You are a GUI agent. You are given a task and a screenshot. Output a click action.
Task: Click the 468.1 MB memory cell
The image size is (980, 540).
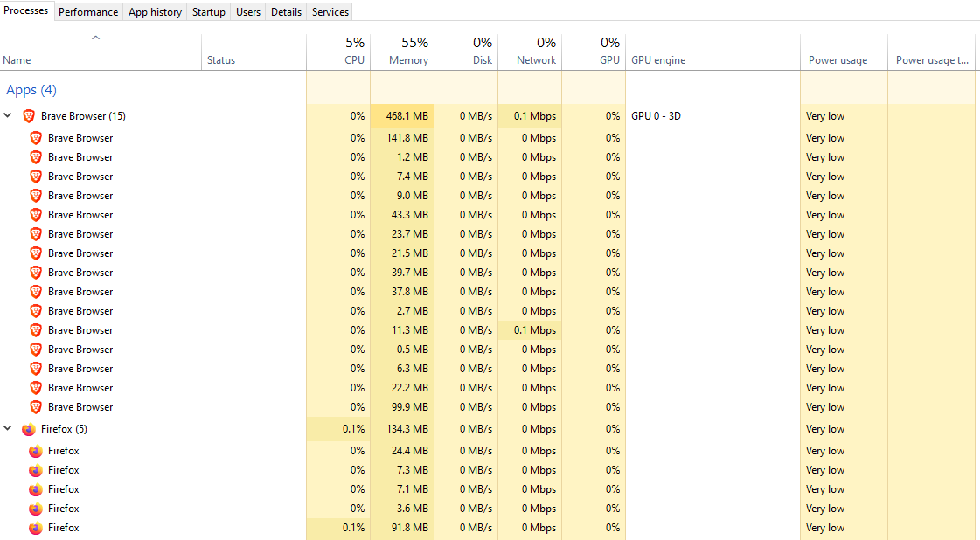pos(402,116)
